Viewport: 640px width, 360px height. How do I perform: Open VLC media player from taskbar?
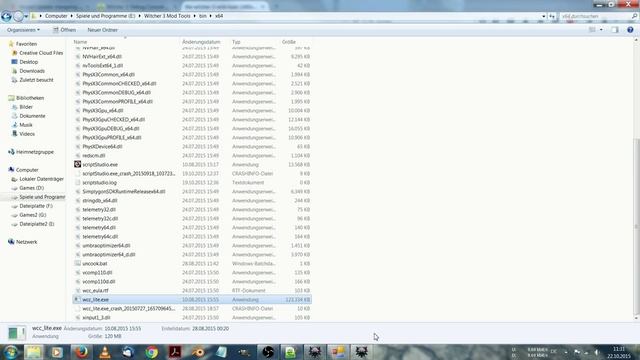(x=105, y=352)
